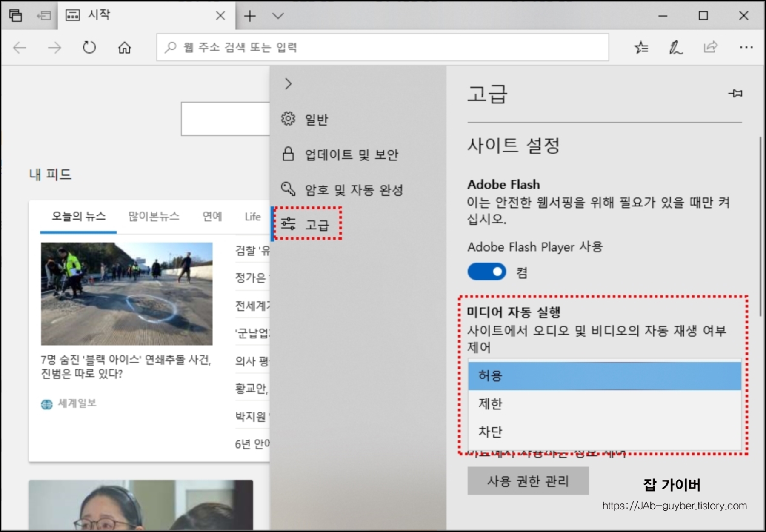Viewport: 766px width, 532px height.
Task: Open the second news card thumbnail with woman
Action: 141,505
